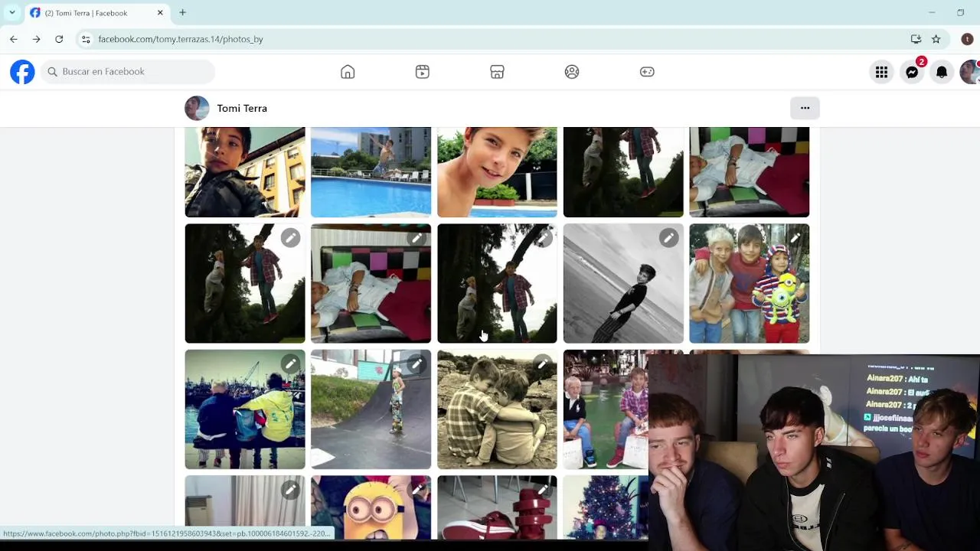Edit the two boys hugging on rocks photo

(x=542, y=364)
